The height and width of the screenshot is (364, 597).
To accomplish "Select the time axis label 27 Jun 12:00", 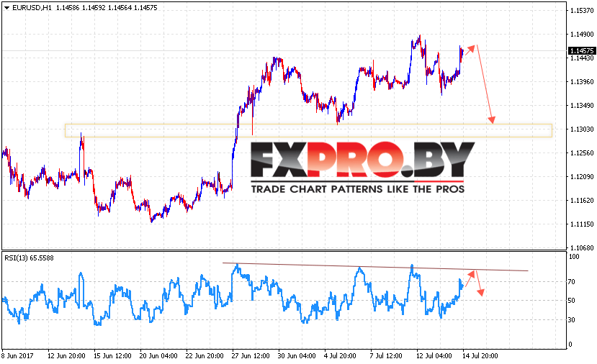I will pyautogui.click(x=251, y=356).
